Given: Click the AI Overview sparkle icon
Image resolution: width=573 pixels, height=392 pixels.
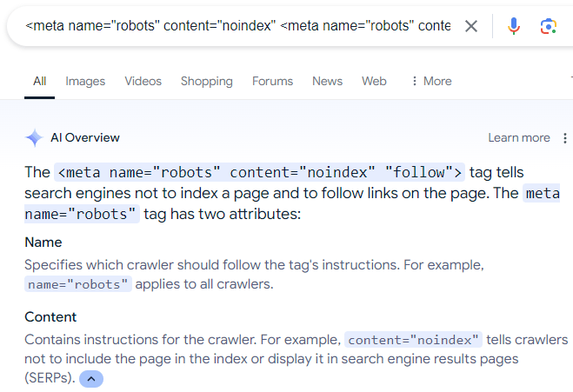Looking at the screenshot, I should 35,137.
